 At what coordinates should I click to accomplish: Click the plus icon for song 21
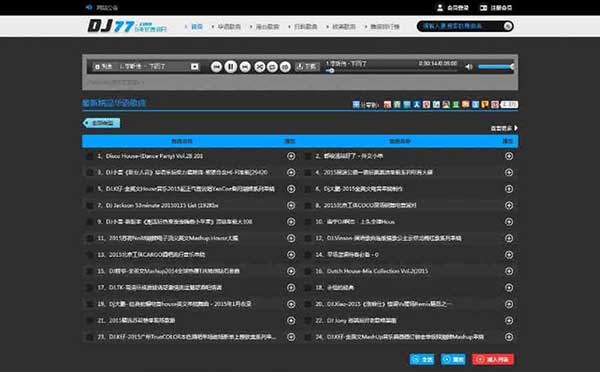pos(291,321)
